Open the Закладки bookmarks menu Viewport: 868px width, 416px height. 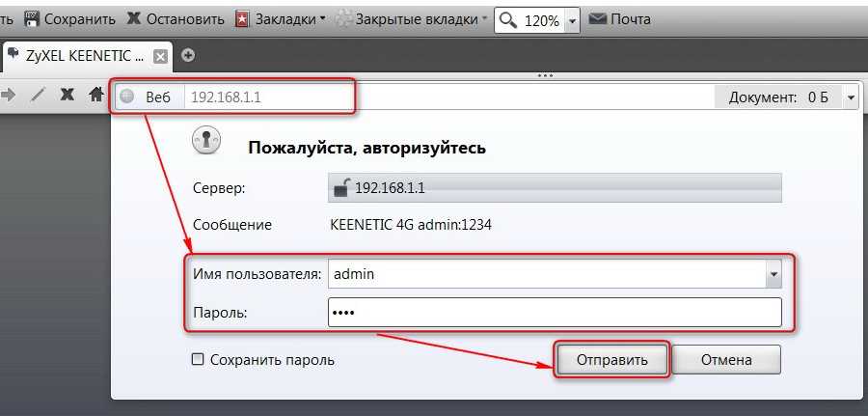coord(282,19)
